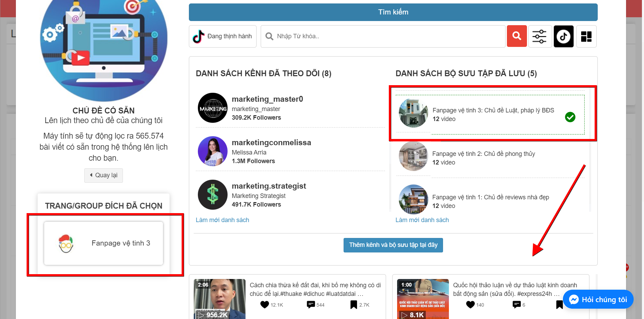Image resolution: width=644 pixels, height=319 pixels.
Task: Click the Melissa Arria name
Action: click(x=249, y=152)
